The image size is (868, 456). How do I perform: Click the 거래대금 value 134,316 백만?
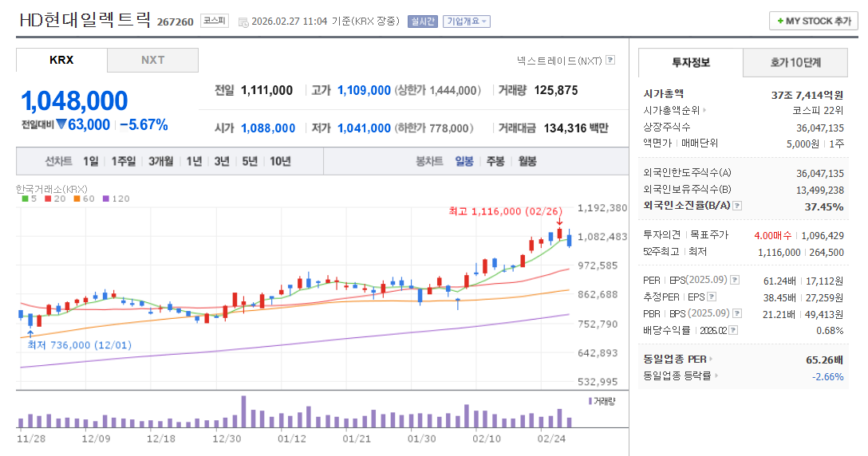click(x=576, y=128)
